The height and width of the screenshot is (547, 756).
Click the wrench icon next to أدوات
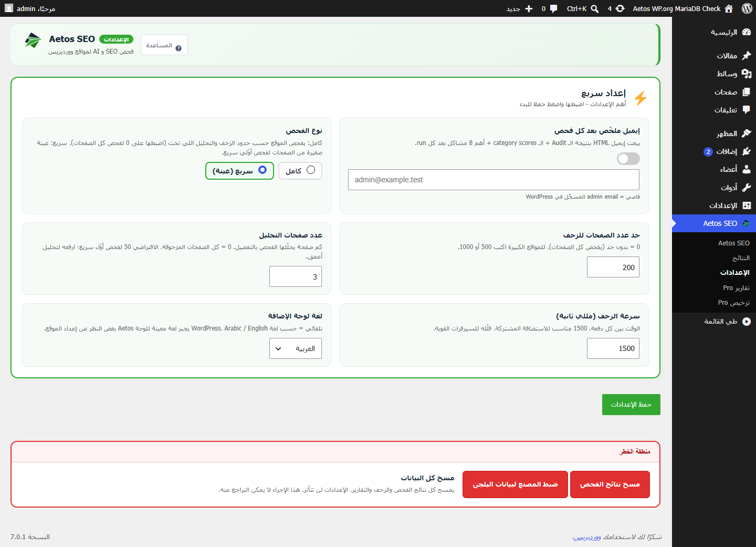(x=747, y=187)
